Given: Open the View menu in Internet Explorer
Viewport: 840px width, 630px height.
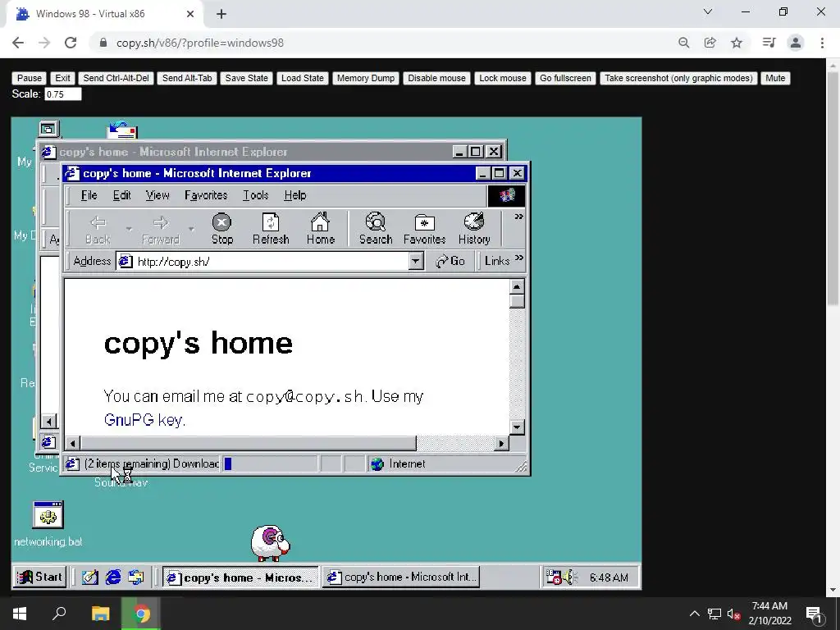Looking at the screenshot, I should pyautogui.click(x=157, y=195).
